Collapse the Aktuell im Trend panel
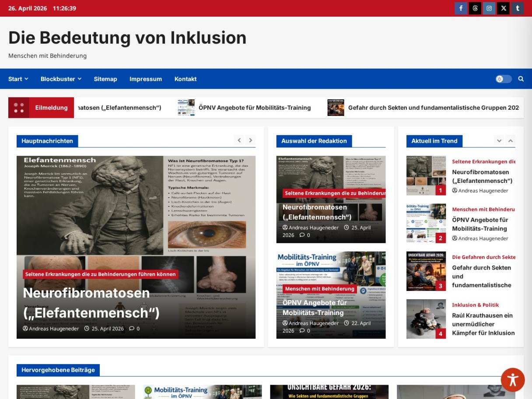The height and width of the screenshot is (399, 532). (x=510, y=140)
